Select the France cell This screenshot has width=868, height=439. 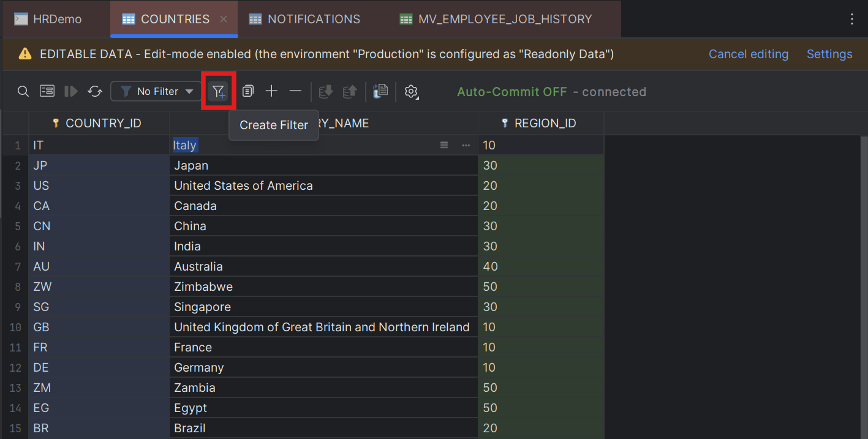pyautogui.click(x=323, y=347)
